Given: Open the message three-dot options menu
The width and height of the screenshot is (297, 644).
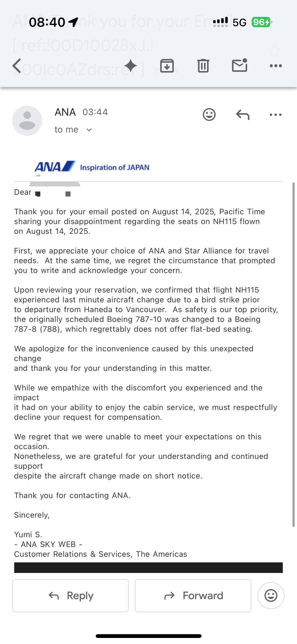Looking at the screenshot, I should [276, 115].
